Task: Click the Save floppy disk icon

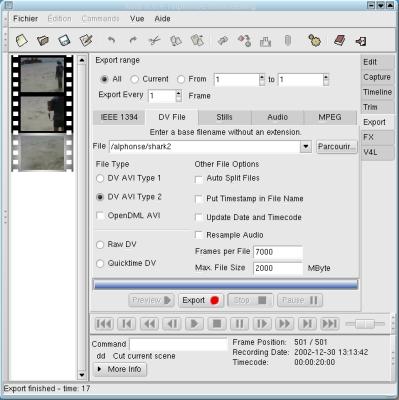Action: (x=64, y=41)
